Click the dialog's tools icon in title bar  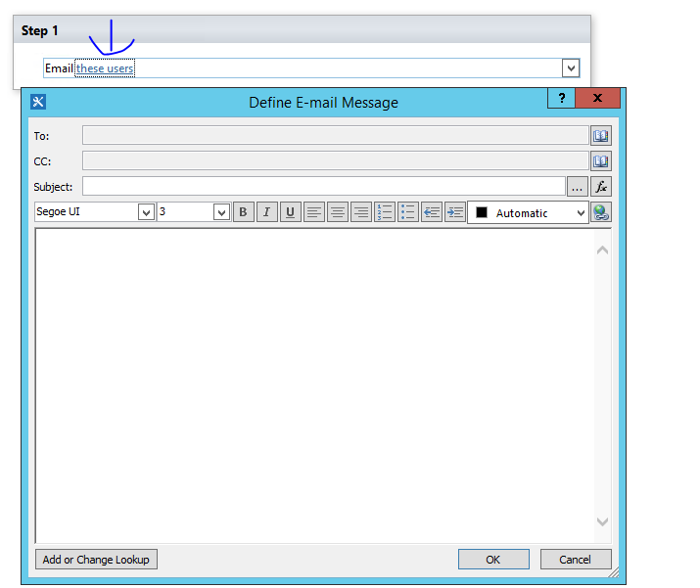click(x=38, y=102)
